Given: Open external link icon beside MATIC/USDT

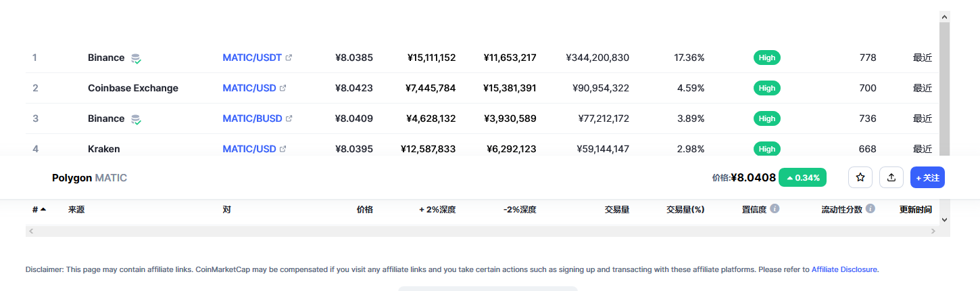Looking at the screenshot, I should tap(289, 58).
